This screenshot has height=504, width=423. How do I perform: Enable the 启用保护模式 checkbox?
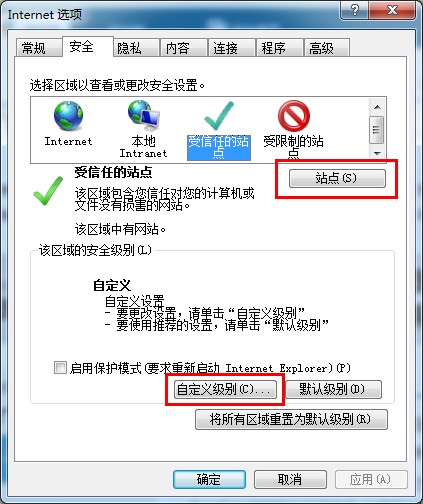(x=60, y=368)
